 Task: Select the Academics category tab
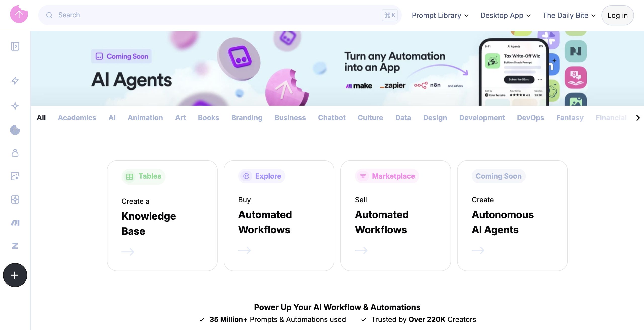click(77, 118)
